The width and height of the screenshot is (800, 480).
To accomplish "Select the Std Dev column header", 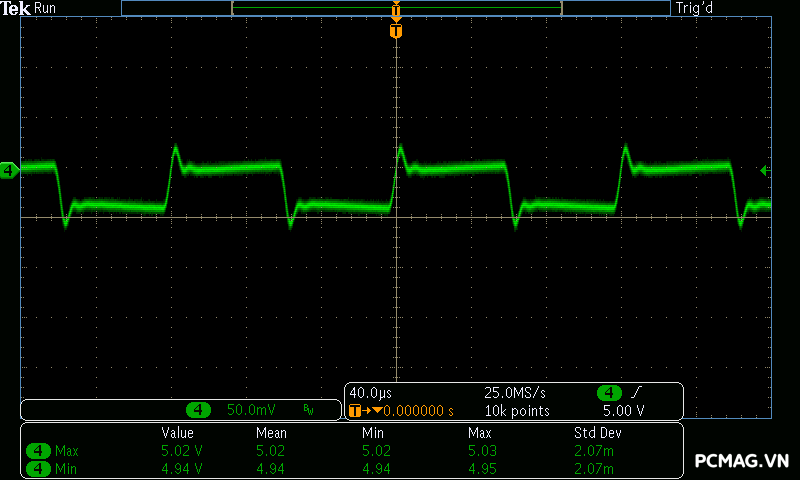I will tap(599, 433).
